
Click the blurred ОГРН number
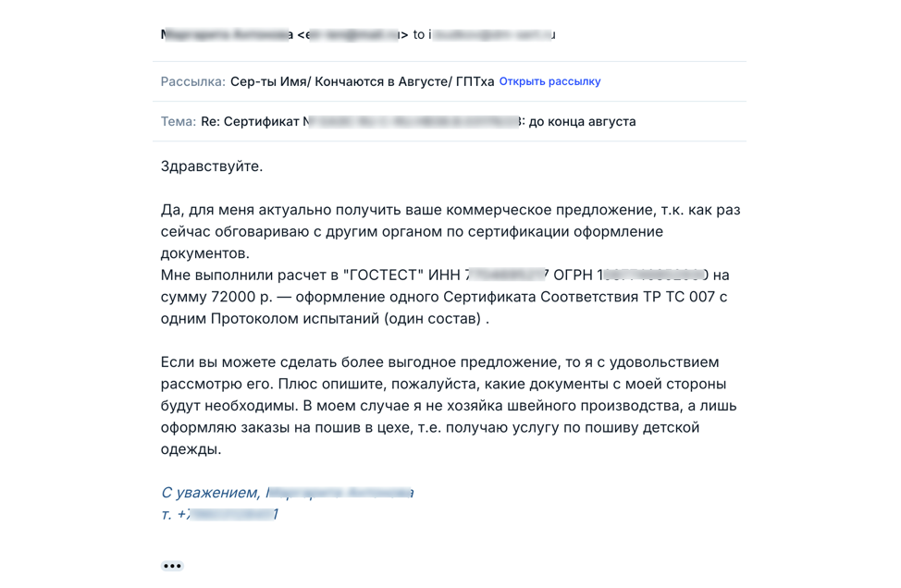[x=653, y=276]
